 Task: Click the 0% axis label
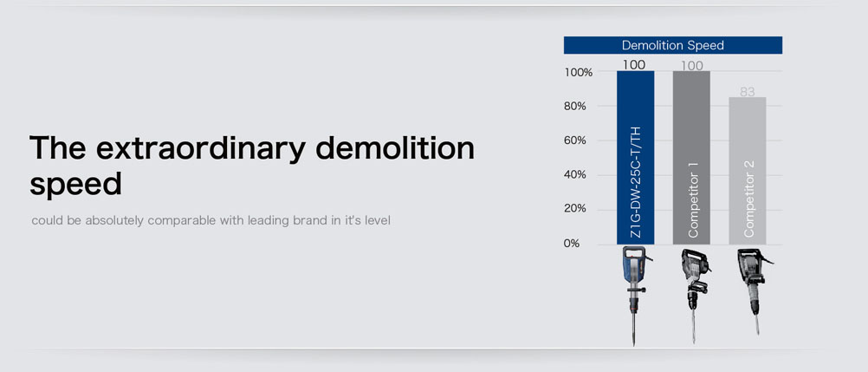(572, 244)
